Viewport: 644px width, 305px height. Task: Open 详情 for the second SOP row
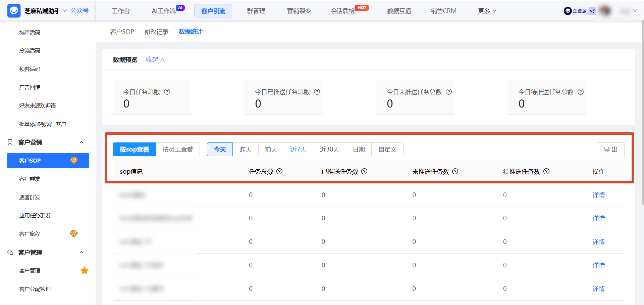coord(599,218)
